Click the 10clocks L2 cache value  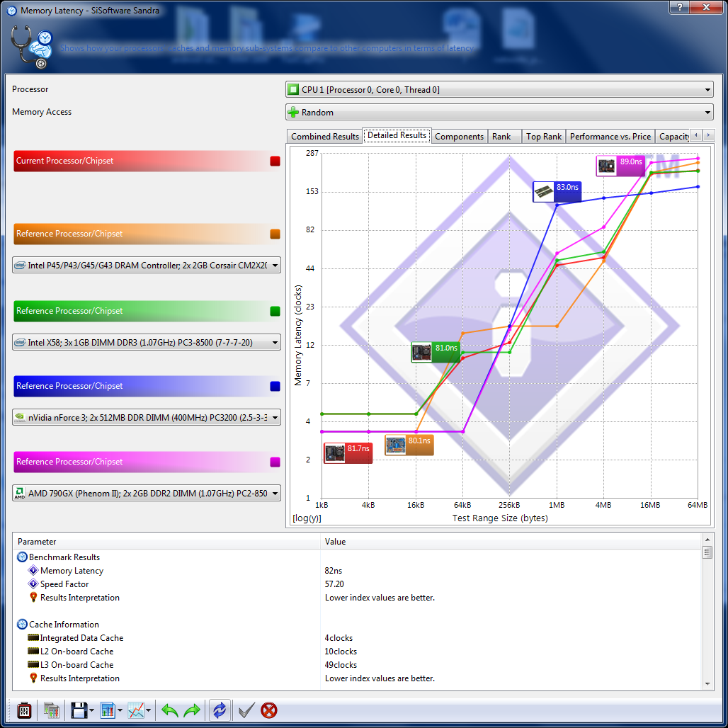(x=341, y=652)
